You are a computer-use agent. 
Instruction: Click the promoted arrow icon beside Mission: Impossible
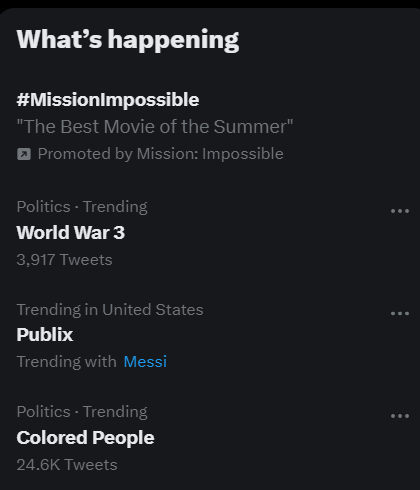pos(24,154)
